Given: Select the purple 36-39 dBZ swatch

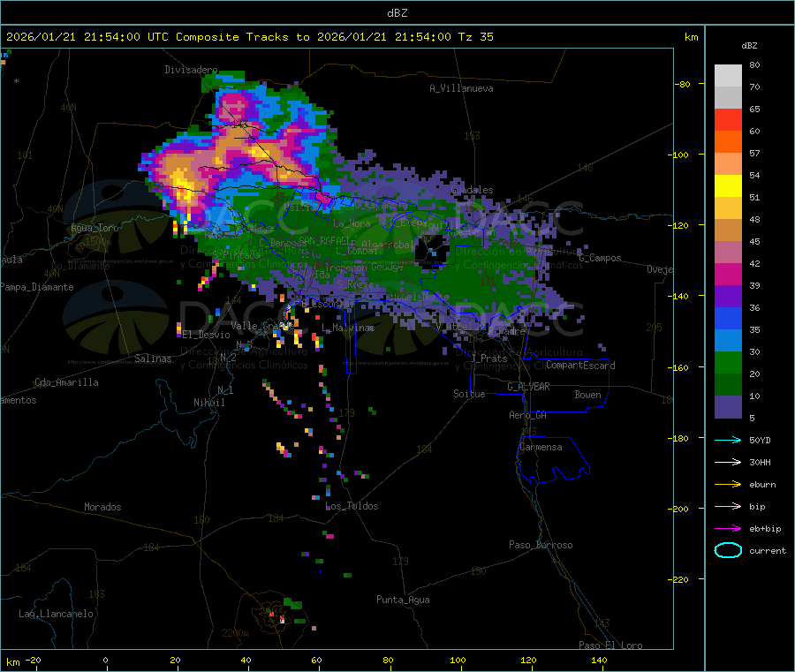Looking at the screenshot, I should pyautogui.click(x=728, y=297).
